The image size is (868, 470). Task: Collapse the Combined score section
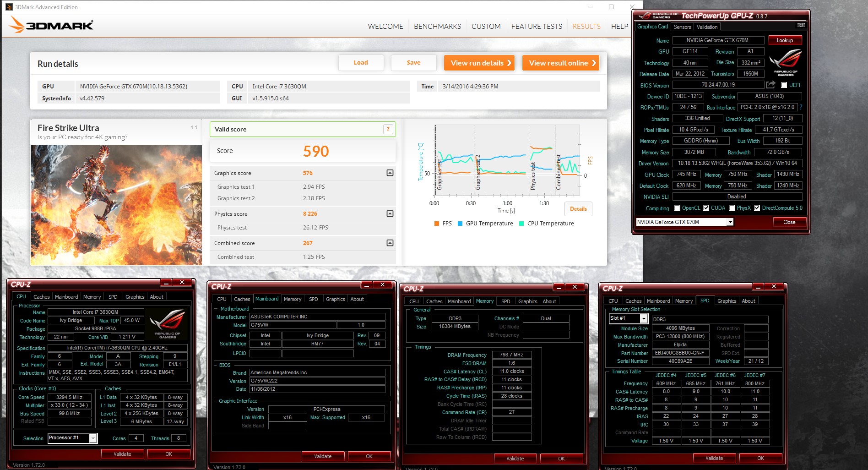(390, 243)
